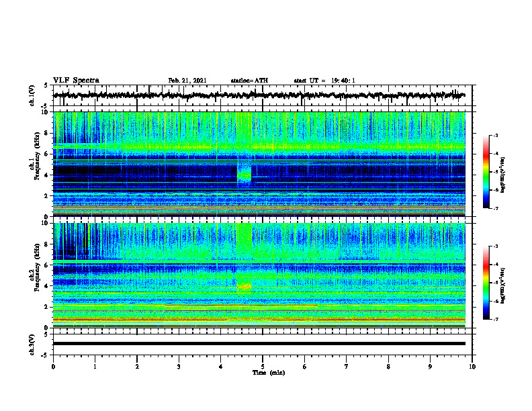532x411 pixels.
Task: Click the "4" frequency tick of the ch.1 spectrogram
Action: coord(48,175)
